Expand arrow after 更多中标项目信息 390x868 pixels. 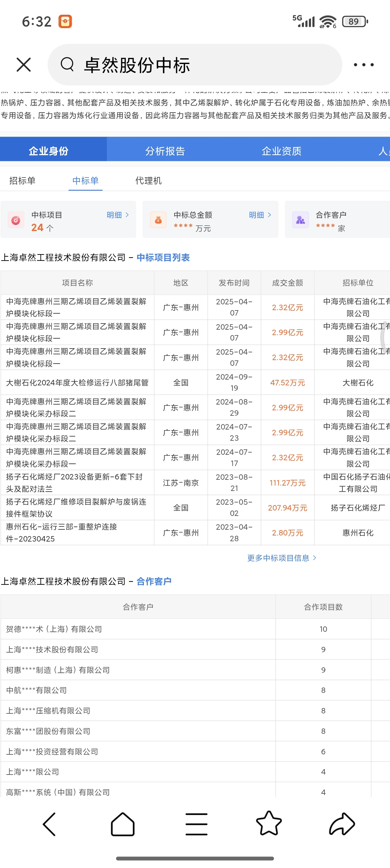(315, 558)
